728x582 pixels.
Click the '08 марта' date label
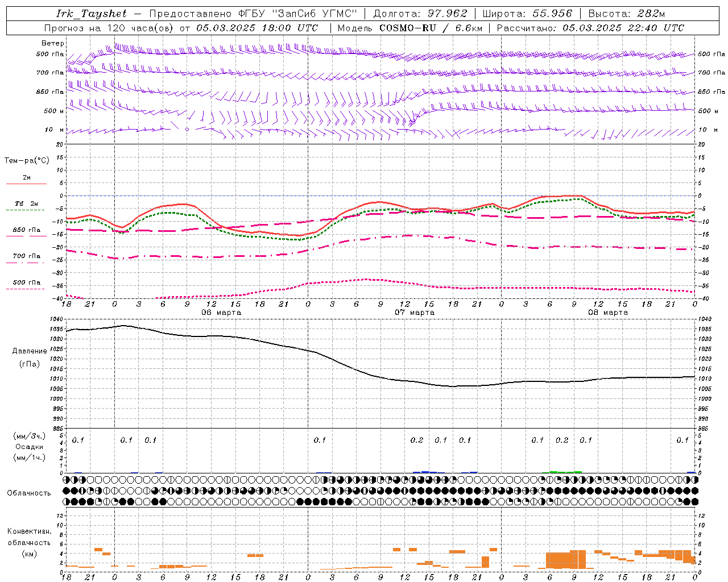(x=608, y=313)
